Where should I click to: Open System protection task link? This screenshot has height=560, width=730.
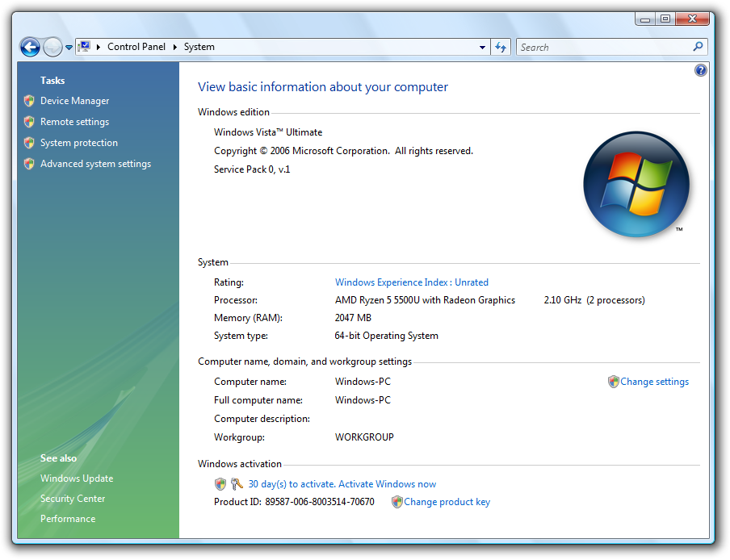coord(78,143)
